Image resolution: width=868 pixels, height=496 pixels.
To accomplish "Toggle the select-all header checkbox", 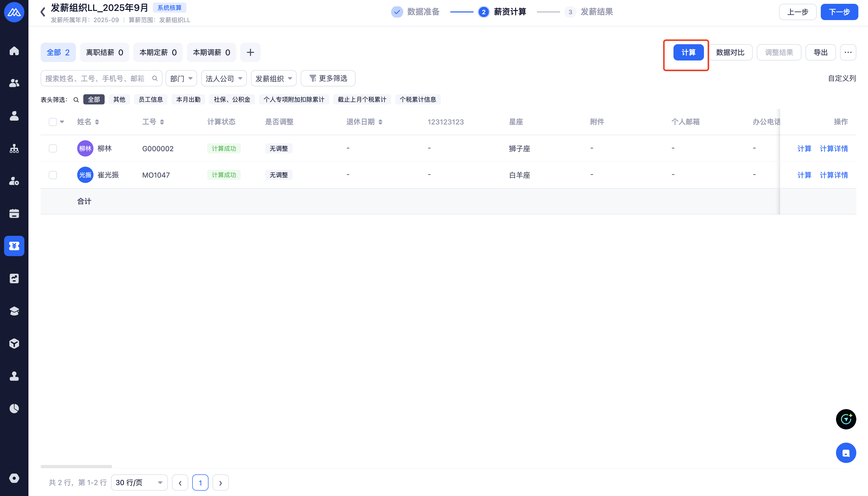I will 53,122.
